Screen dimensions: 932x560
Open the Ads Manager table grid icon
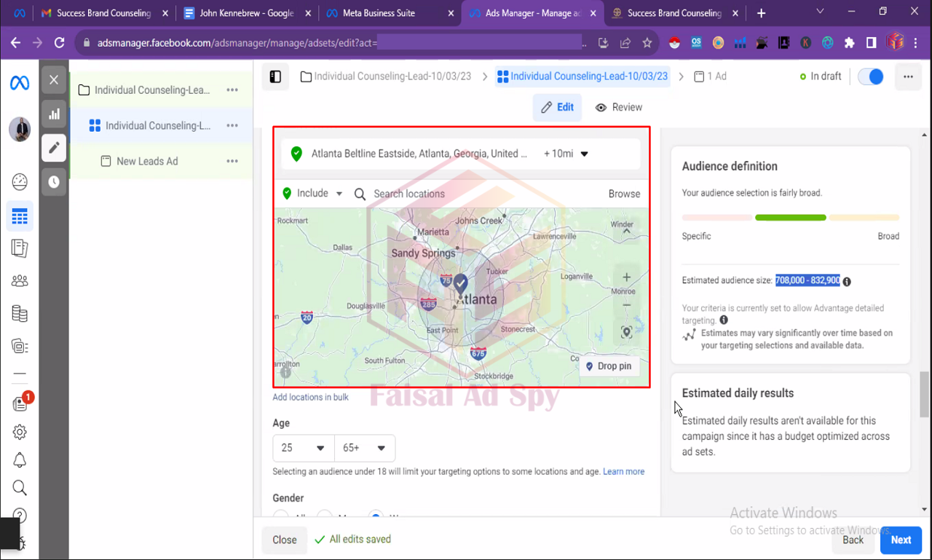[20, 216]
